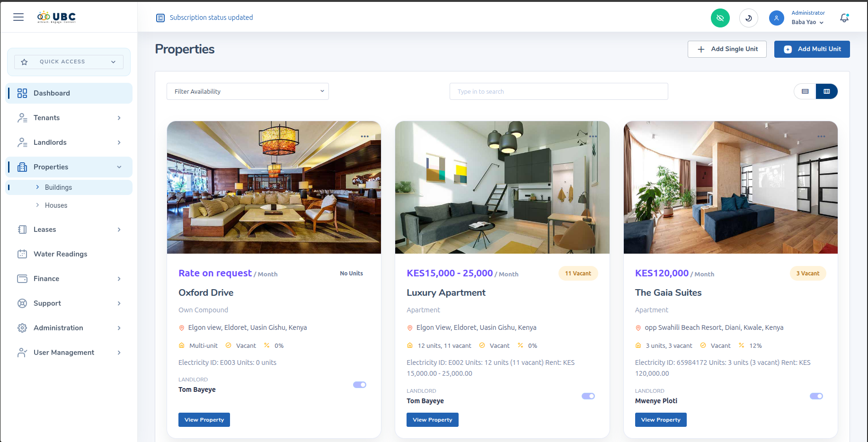
Task: Click the property search input field
Action: click(558, 91)
